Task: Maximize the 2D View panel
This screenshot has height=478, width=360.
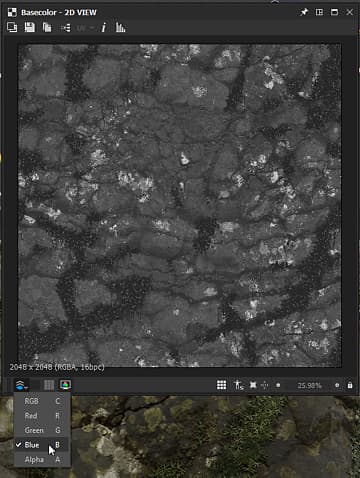Action: pyautogui.click(x=334, y=12)
